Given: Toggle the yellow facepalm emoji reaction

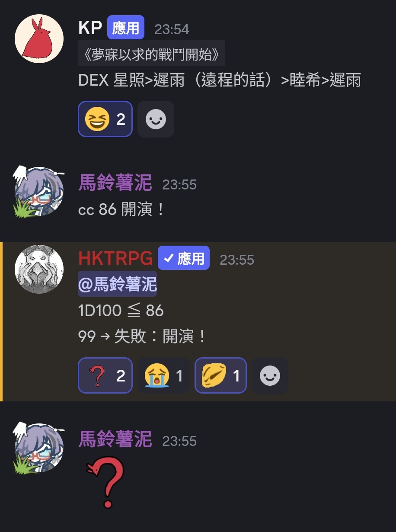Looking at the screenshot, I should (220, 375).
